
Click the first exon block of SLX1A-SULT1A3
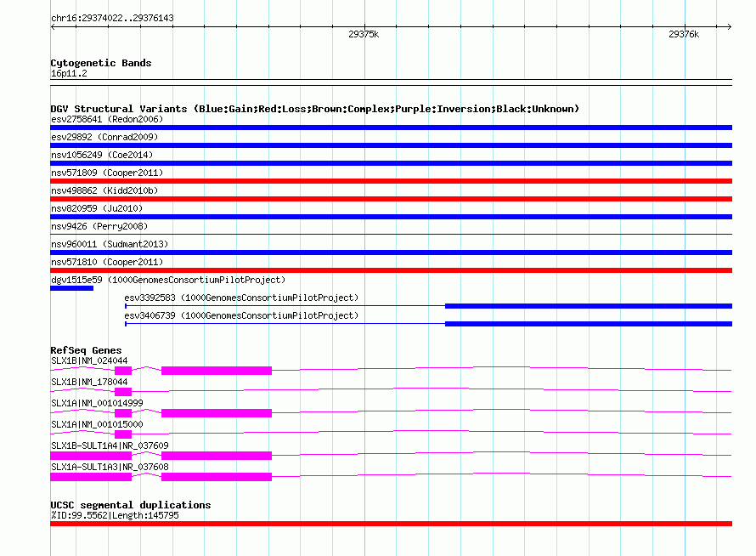pyautogui.click(x=91, y=477)
